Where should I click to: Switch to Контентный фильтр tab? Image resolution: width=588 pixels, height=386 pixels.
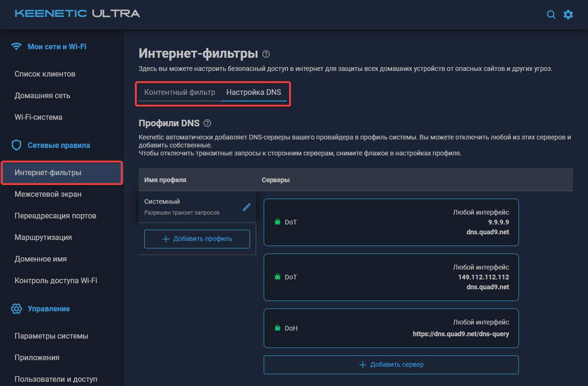[x=180, y=93]
